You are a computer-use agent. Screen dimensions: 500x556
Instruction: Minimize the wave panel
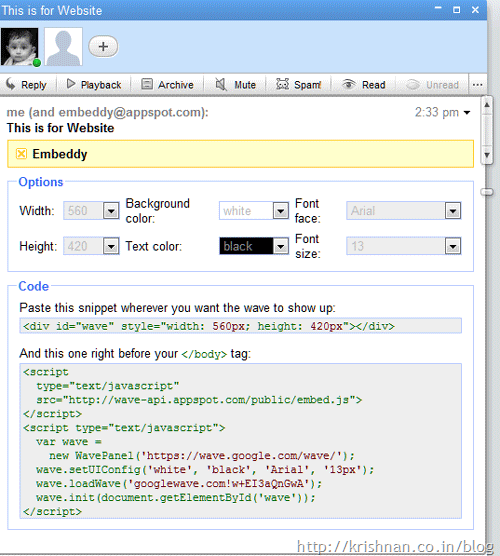438,9
